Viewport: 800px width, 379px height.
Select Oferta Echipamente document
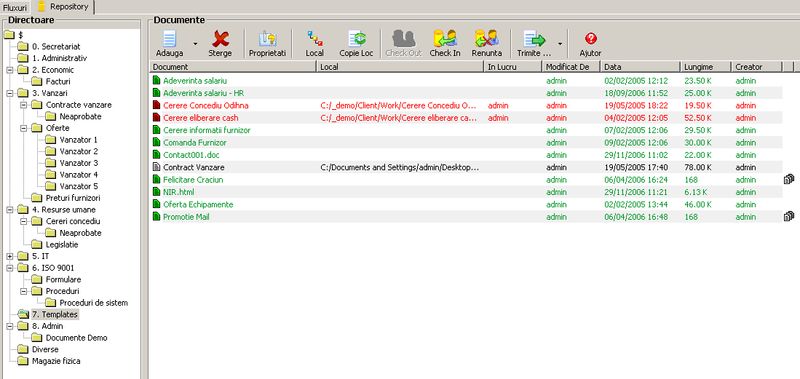tap(198, 205)
